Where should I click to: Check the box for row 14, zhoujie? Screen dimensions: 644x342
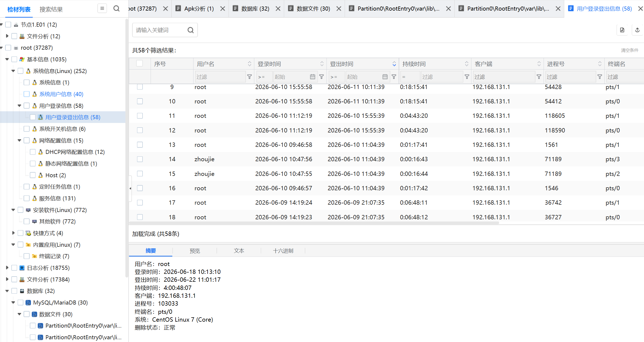point(140,159)
